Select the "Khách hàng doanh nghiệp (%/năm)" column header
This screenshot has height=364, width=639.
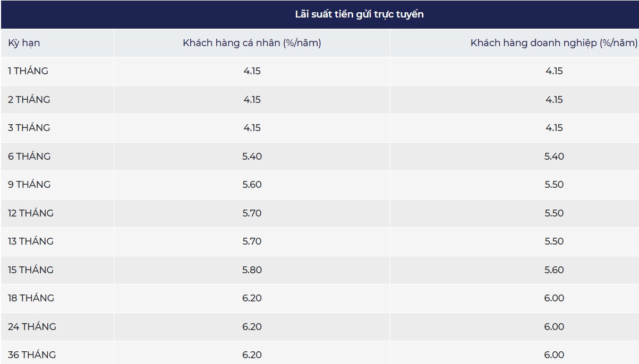coord(553,43)
